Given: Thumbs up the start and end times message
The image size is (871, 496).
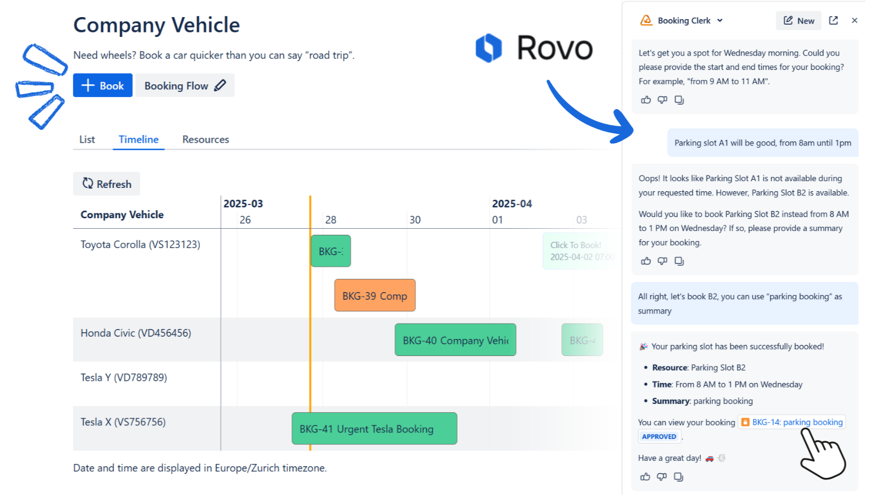Looking at the screenshot, I should pyautogui.click(x=645, y=100).
